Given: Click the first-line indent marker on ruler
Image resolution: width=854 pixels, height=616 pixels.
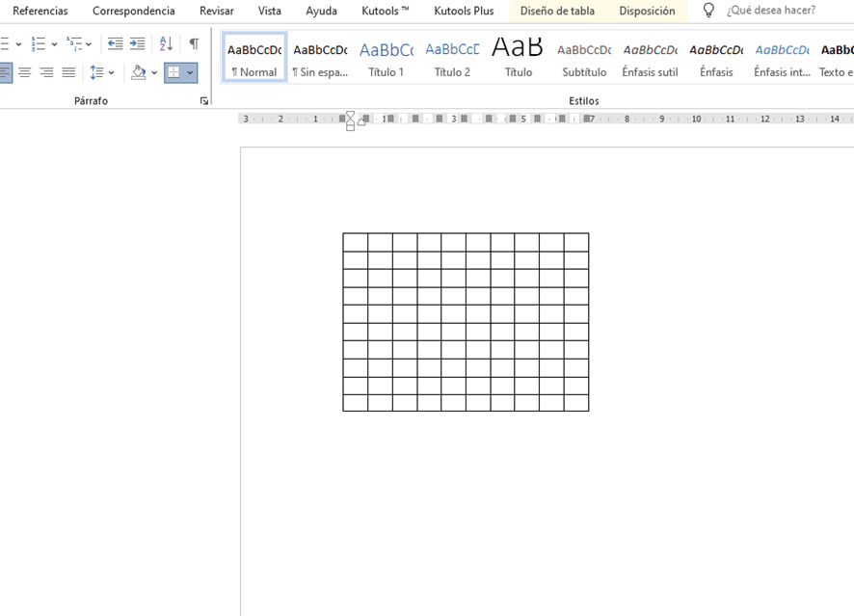Looking at the screenshot, I should pos(350,115).
